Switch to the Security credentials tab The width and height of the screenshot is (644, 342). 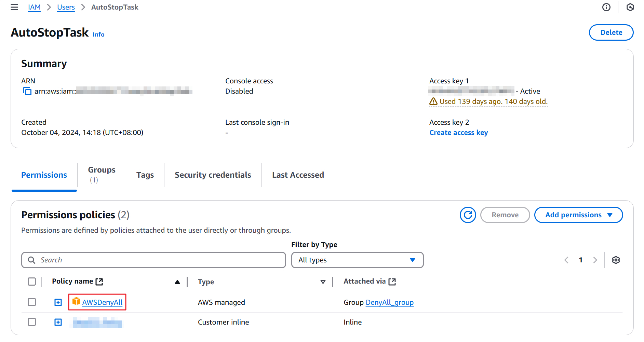(x=213, y=175)
